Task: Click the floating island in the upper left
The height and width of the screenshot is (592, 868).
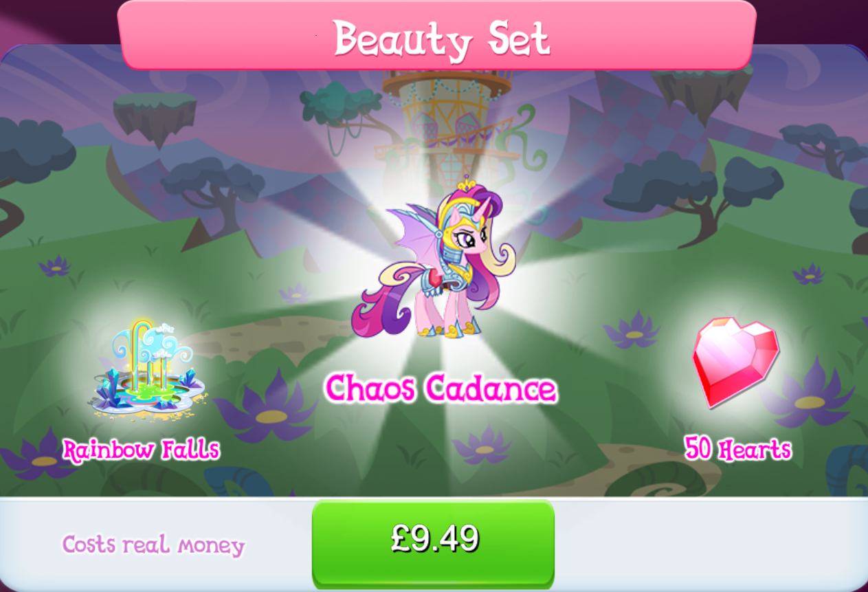Action: click(x=153, y=116)
